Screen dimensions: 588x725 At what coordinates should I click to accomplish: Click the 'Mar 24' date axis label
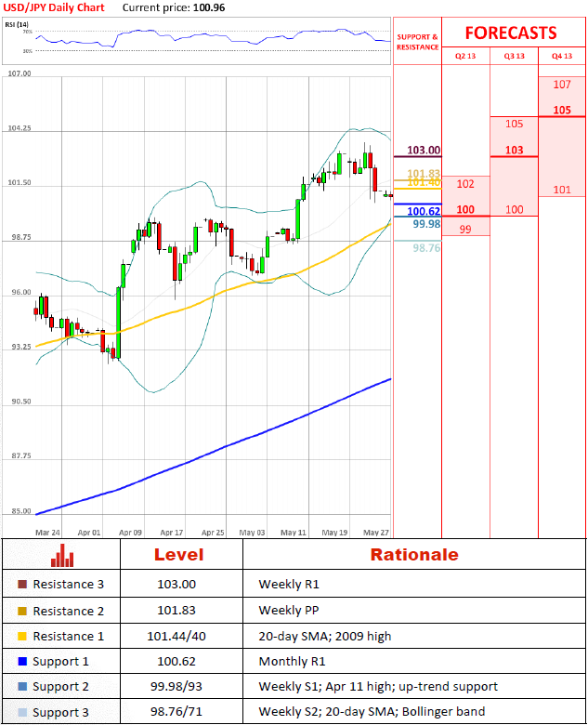[x=47, y=533]
